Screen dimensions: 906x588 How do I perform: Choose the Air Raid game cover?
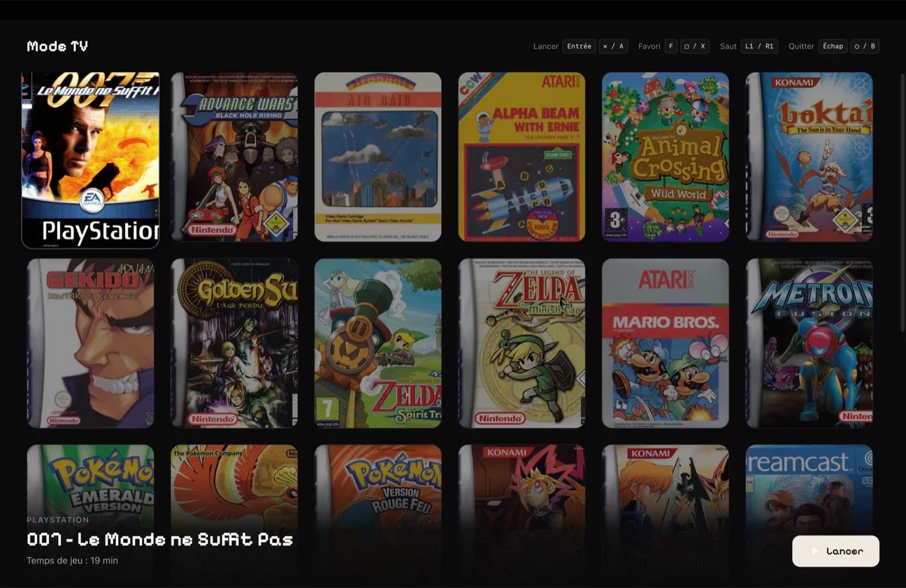coord(378,157)
